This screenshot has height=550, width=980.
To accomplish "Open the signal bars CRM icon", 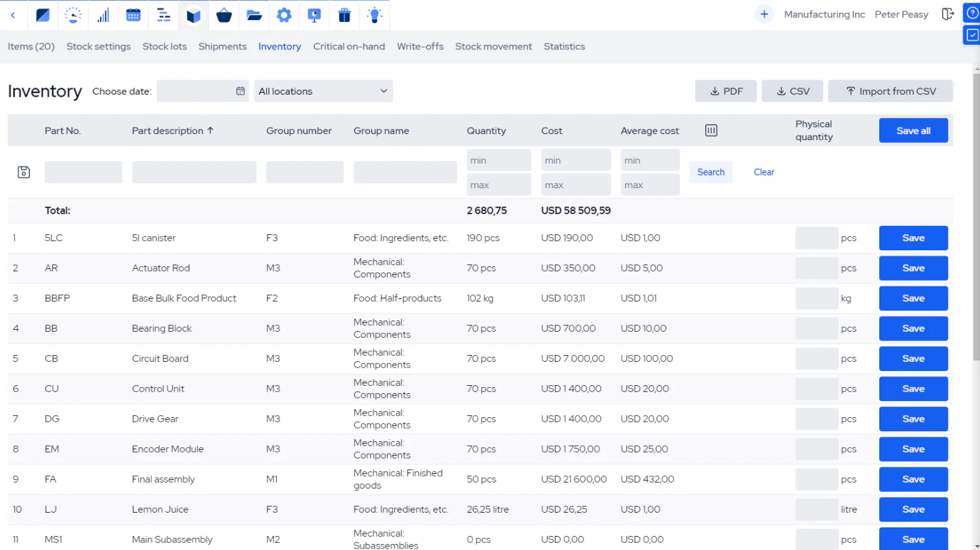I will tap(103, 15).
